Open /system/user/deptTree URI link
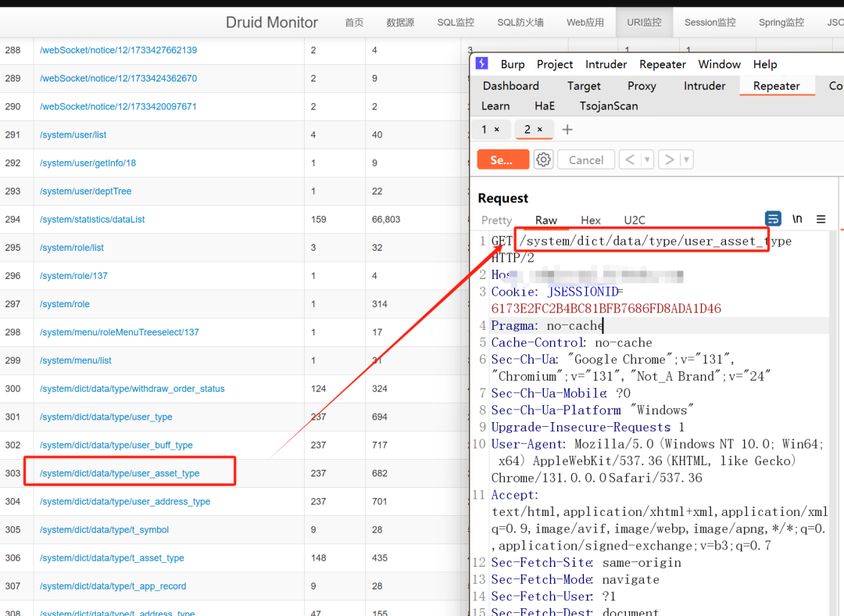 click(85, 192)
